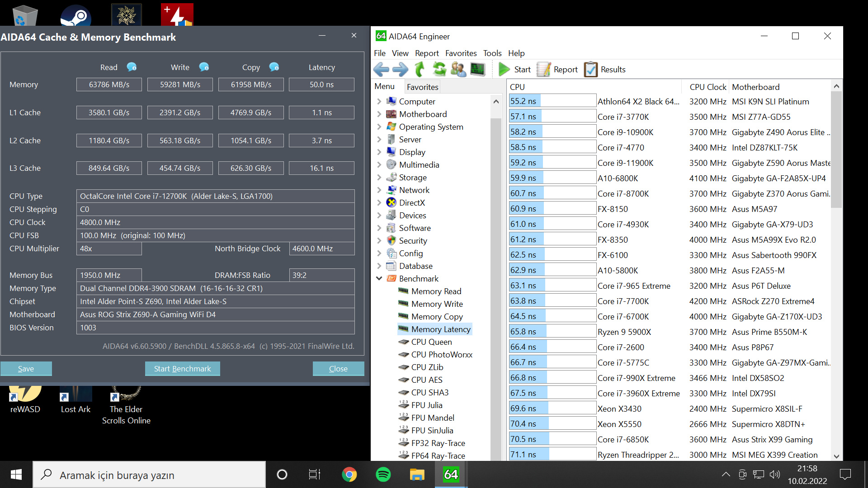Click the Forward navigation arrow in AIDA64
868x488 pixels.
coord(400,69)
